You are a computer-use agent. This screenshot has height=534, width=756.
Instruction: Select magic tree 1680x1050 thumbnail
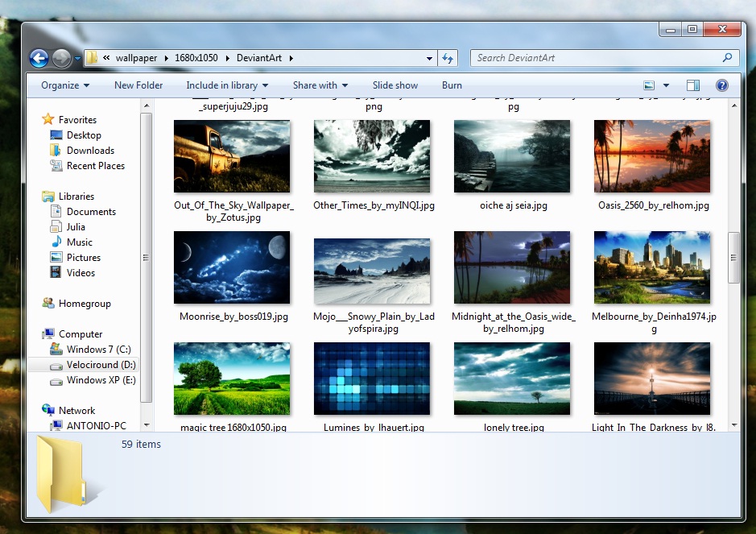[x=232, y=379]
